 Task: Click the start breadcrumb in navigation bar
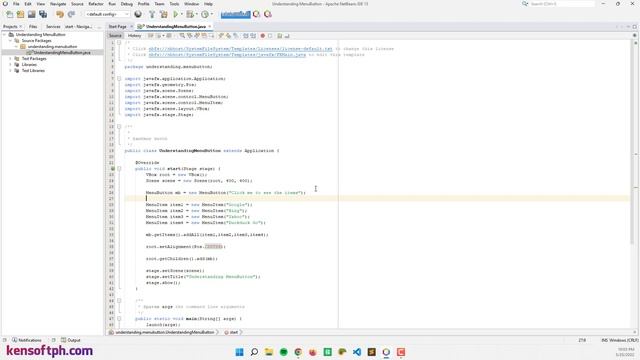tap(231, 332)
